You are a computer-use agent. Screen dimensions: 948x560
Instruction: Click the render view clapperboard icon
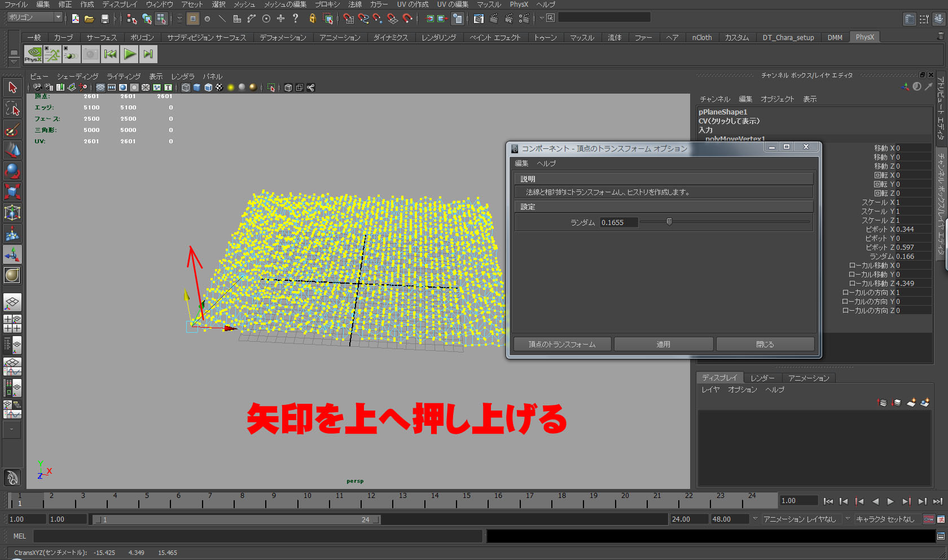pos(477,19)
